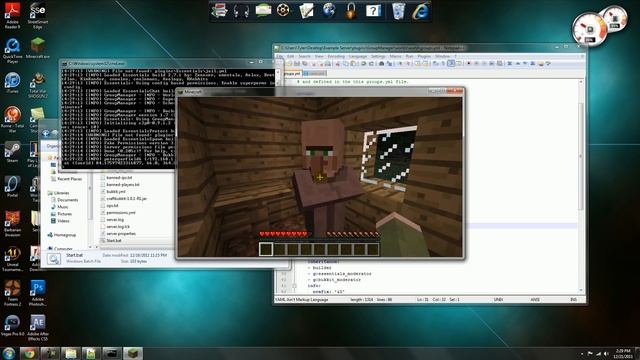Click Homegroup in Explorer sidebar
Screen dimensions: 640x360
pyautogui.click(x=64, y=235)
